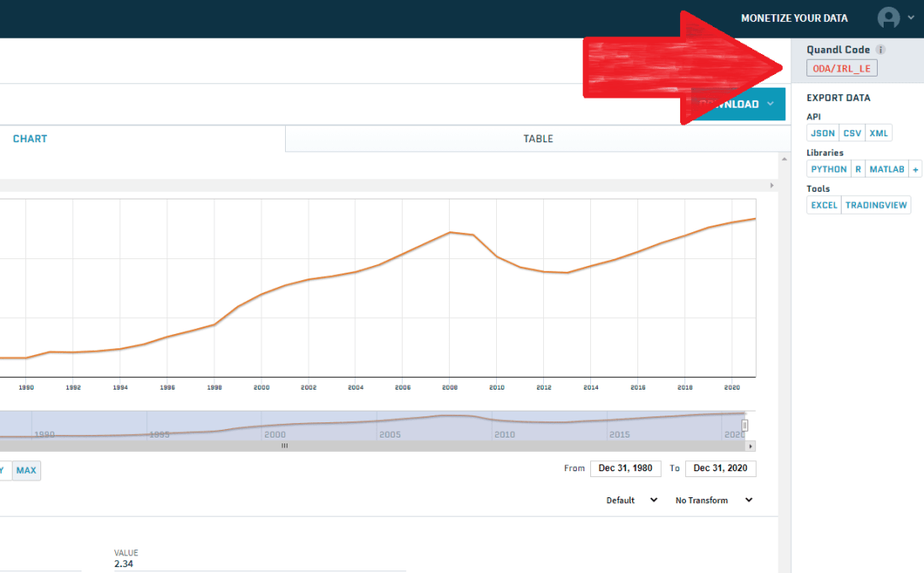Export data as JSON
This screenshot has width=924, height=573.
[x=822, y=133]
